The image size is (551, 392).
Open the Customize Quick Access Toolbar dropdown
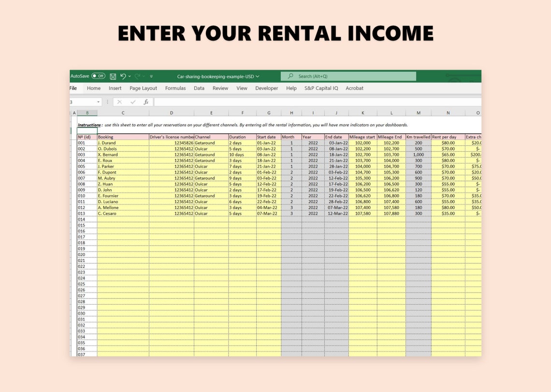[151, 76]
